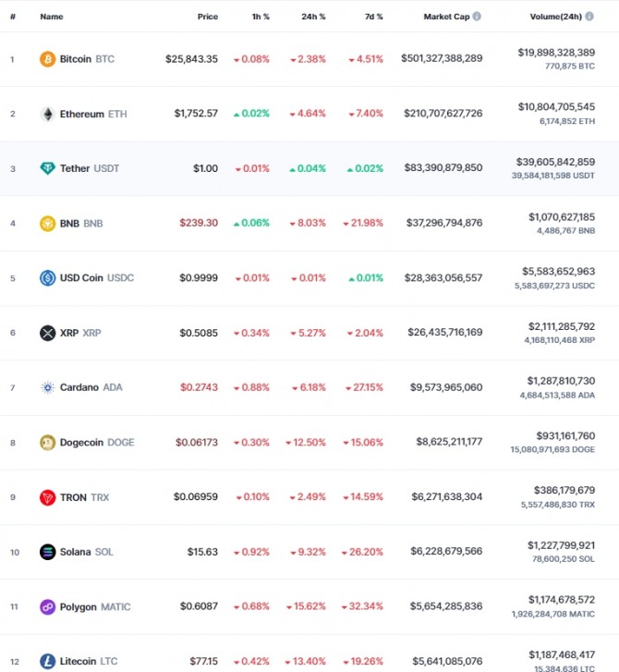Click the Polygon purple logo icon
Viewport: 619px width, 672px height.
click(47, 607)
